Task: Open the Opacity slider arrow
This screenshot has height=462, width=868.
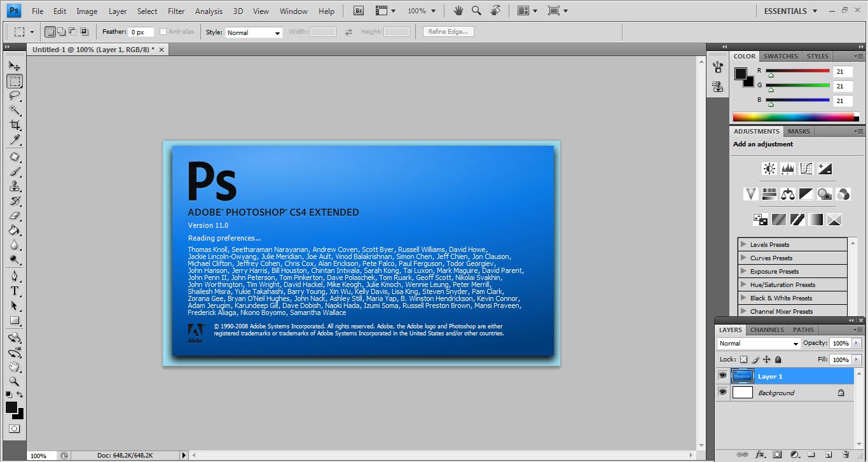Action: [857, 343]
